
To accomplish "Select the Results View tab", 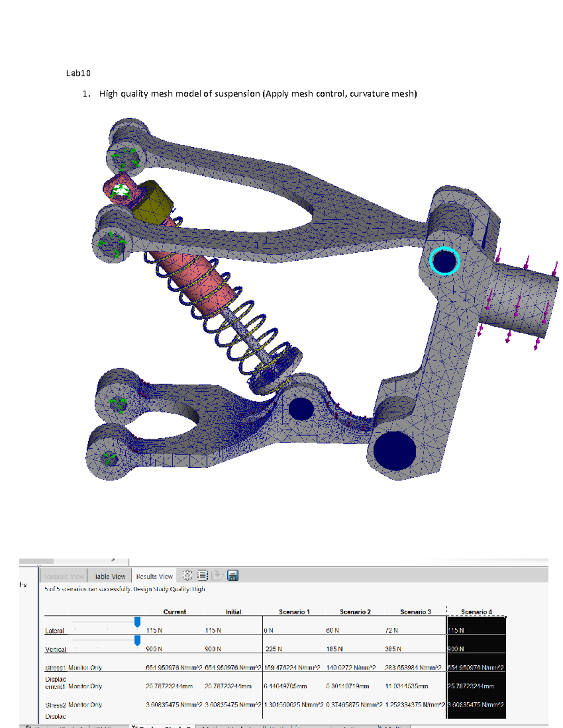I will pyautogui.click(x=154, y=576).
